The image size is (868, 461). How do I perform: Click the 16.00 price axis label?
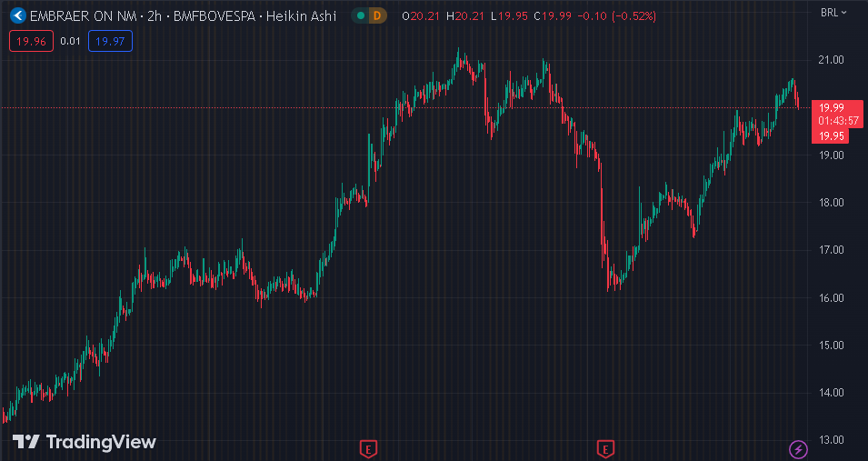click(831, 297)
